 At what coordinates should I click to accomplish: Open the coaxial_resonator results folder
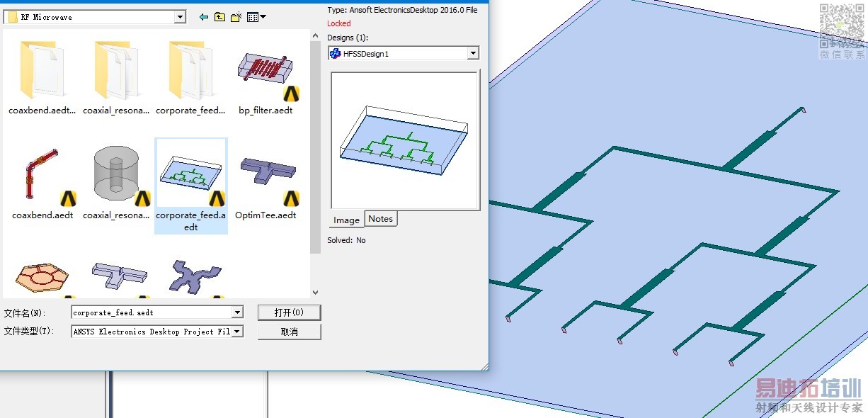[x=116, y=77]
